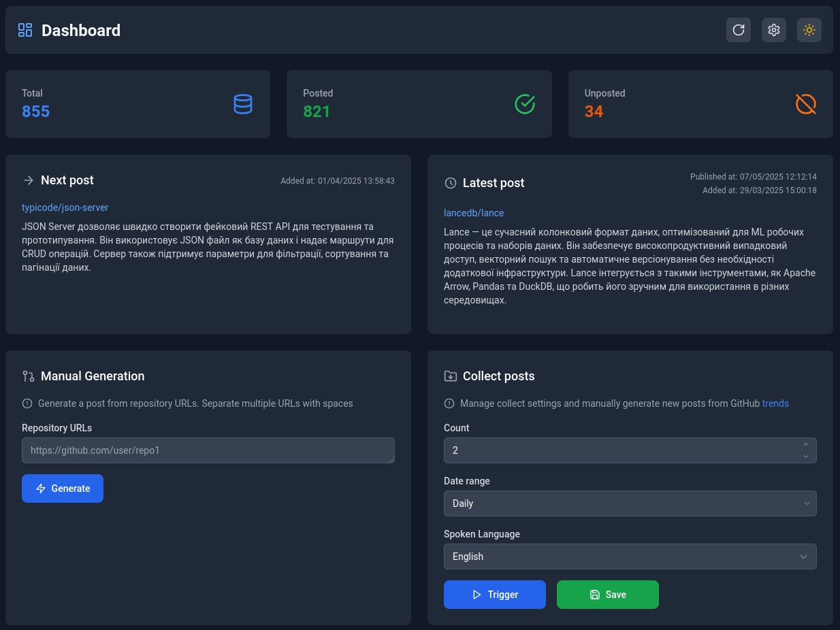Click 'Published at: 07/05/2025 12:12:14' timestamp
The width and height of the screenshot is (840, 630).
[754, 177]
